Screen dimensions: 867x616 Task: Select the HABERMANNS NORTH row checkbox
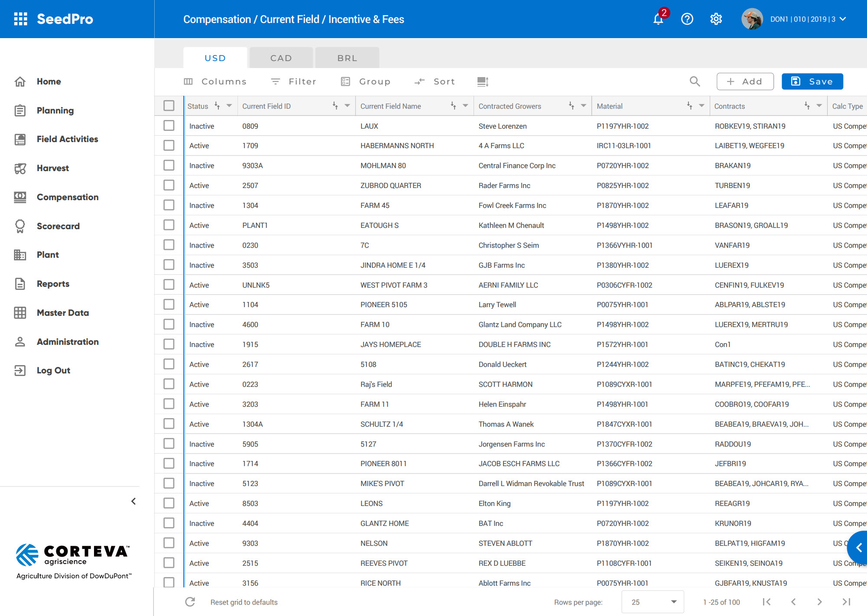point(169,146)
